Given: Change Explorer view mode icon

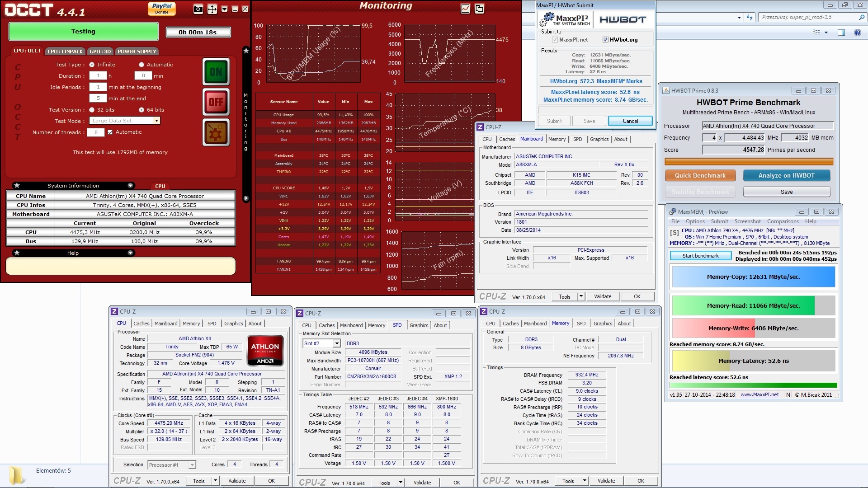Looking at the screenshot, I should tap(816, 33).
